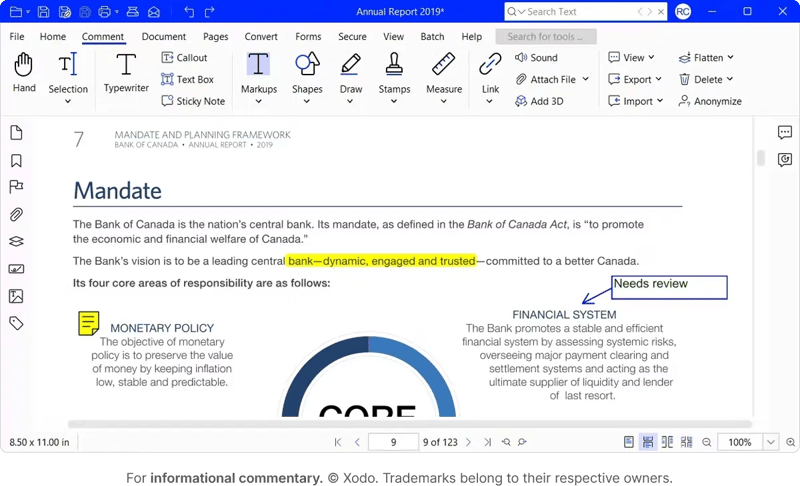Click the Open folder icon in title bar
Image resolution: width=800 pixels, height=486 pixels.
coord(16,11)
